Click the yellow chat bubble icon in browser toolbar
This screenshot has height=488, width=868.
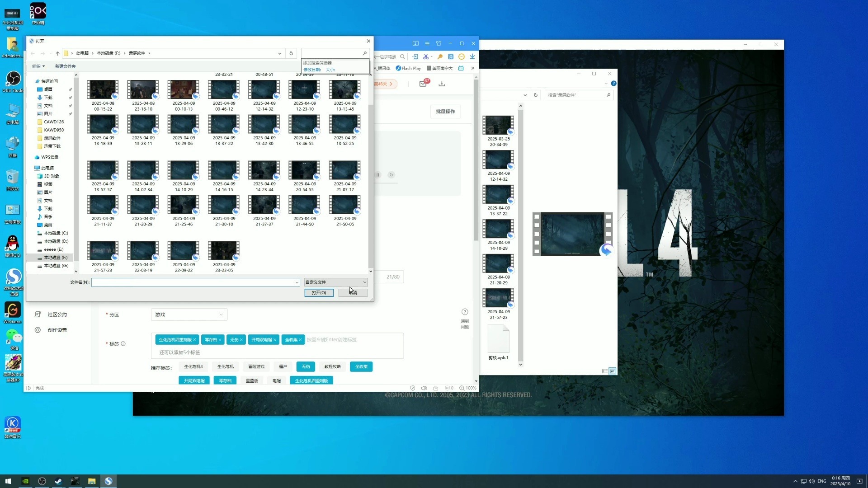click(x=462, y=56)
